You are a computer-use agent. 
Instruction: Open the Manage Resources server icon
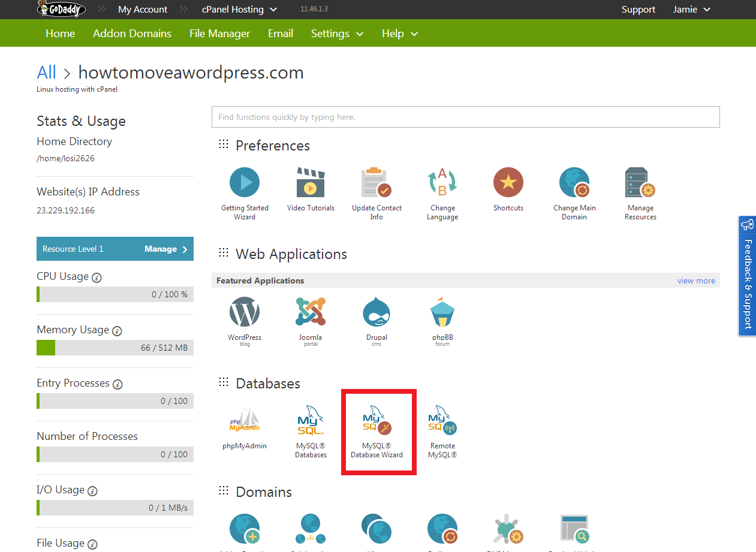coord(640,182)
